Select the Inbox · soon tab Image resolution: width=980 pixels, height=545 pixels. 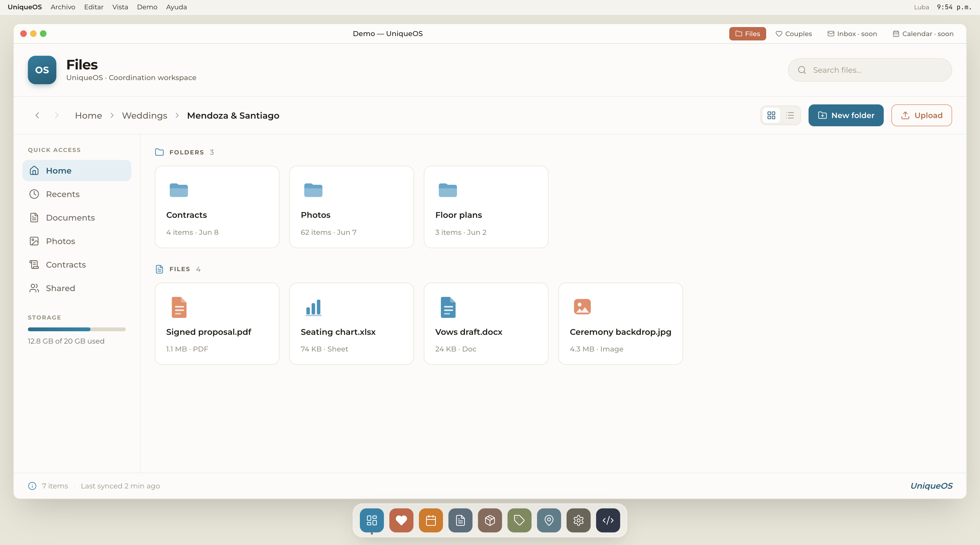point(852,33)
